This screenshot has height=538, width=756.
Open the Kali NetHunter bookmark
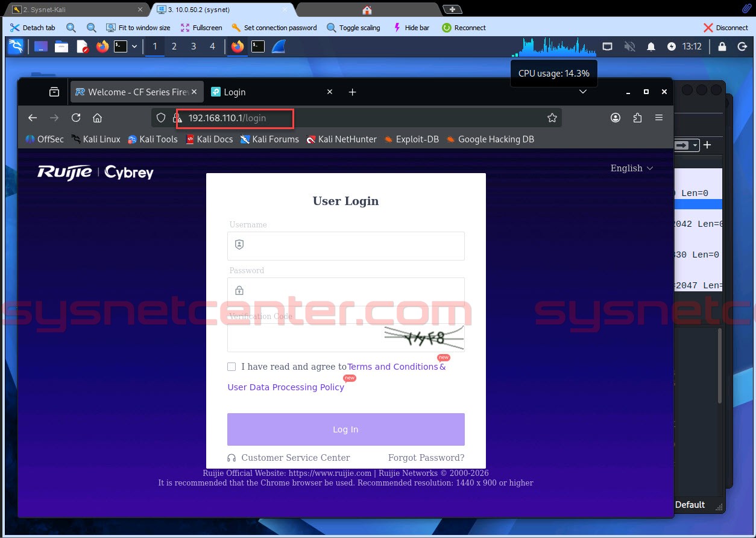(x=342, y=139)
